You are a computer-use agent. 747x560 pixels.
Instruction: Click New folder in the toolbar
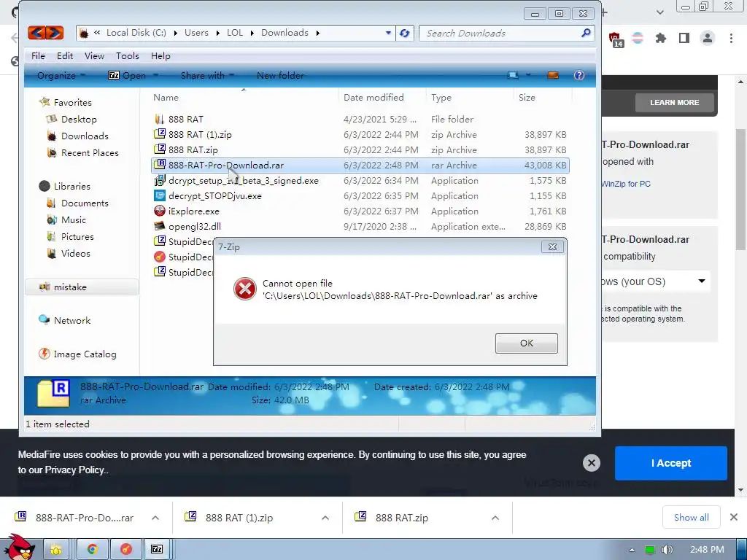point(280,75)
